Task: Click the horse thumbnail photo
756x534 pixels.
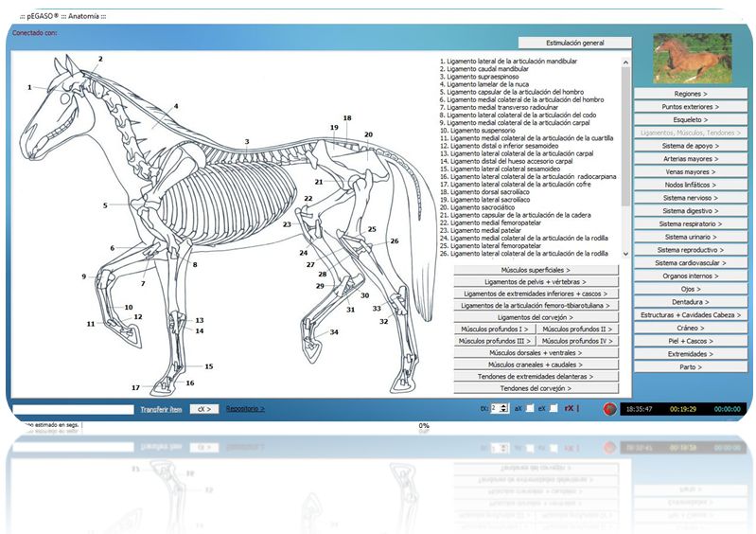Action: (693, 59)
